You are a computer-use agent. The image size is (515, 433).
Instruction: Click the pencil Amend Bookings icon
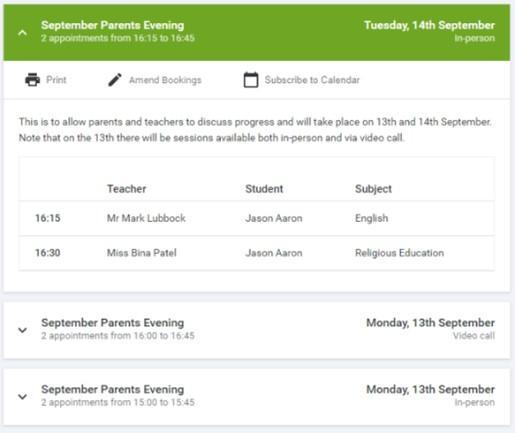(x=115, y=80)
